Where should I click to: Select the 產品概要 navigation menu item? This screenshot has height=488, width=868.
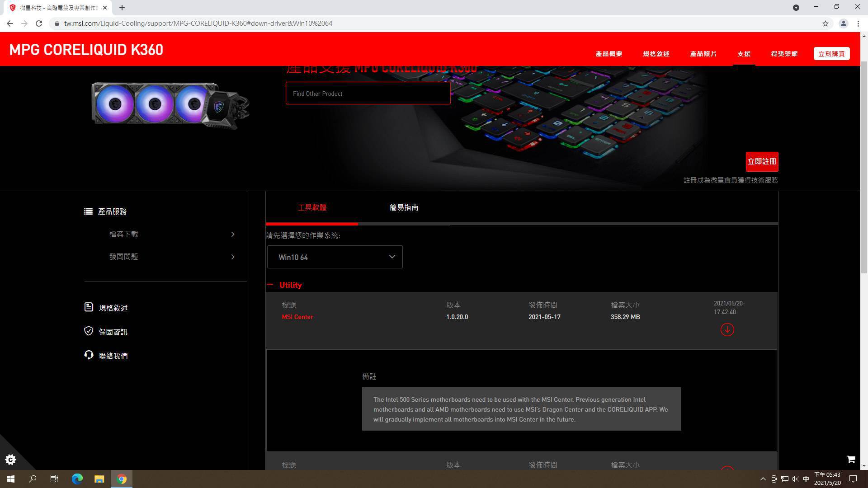tap(609, 54)
